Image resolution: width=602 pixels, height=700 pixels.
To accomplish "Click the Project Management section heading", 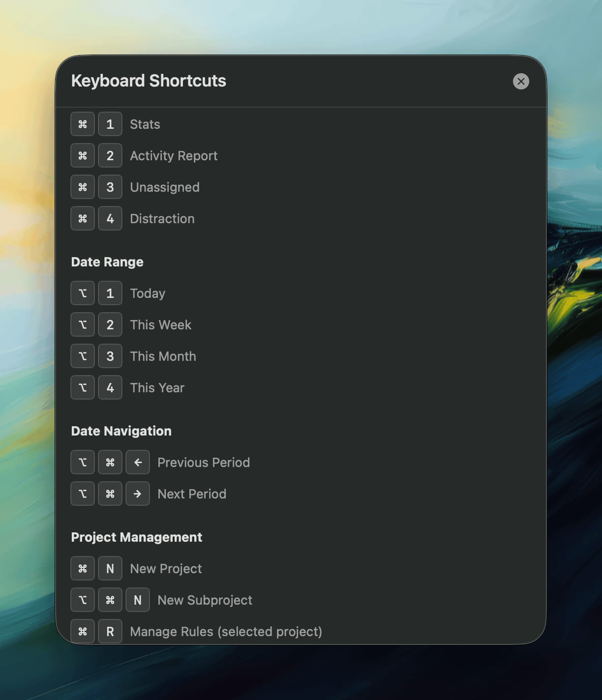I will pos(136,537).
